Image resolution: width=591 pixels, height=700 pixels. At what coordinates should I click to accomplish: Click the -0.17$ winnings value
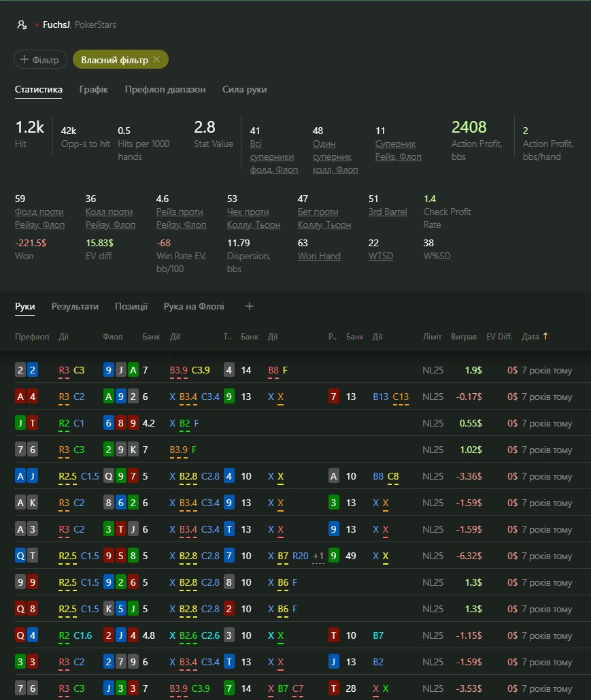pyautogui.click(x=469, y=397)
